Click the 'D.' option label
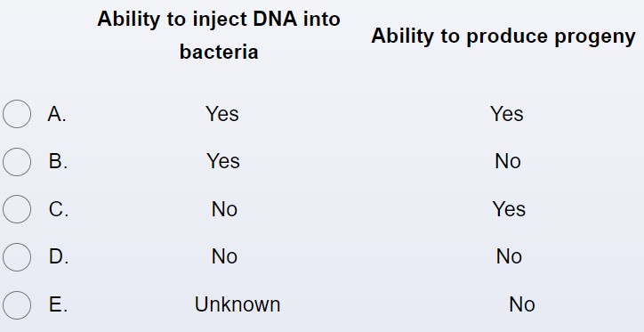The image size is (644, 332). [x=59, y=257]
